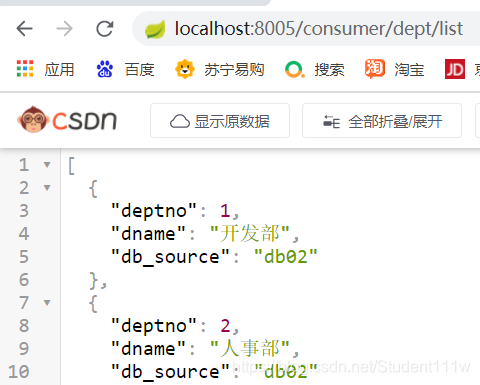Click the CSDN monkey logo
Image resolution: width=480 pixels, height=385 pixels.
pyautogui.click(x=33, y=119)
